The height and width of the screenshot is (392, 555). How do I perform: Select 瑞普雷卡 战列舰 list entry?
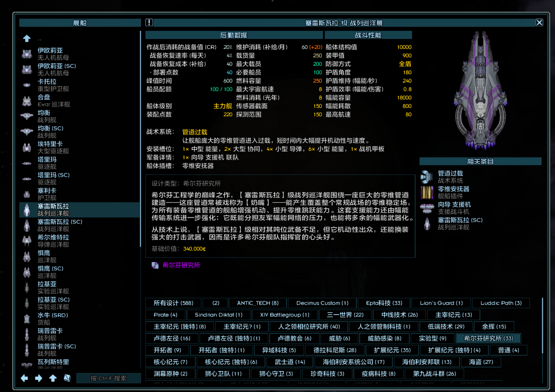click(x=80, y=334)
